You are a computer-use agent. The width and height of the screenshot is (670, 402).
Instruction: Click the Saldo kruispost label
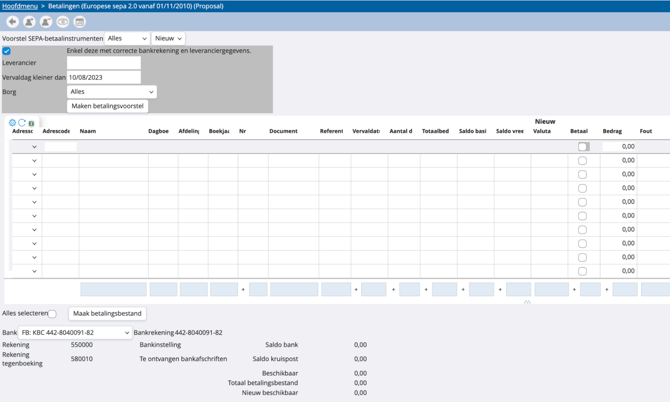coord(275,359)
